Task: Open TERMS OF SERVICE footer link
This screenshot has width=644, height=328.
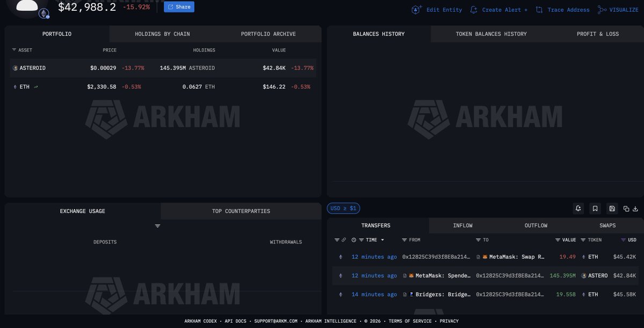Action: pos(410,322)
